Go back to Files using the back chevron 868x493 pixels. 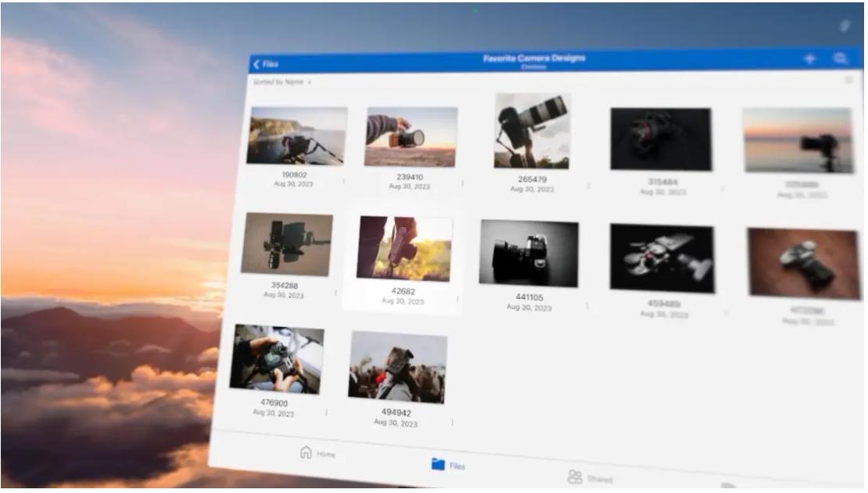pos(266,64)
